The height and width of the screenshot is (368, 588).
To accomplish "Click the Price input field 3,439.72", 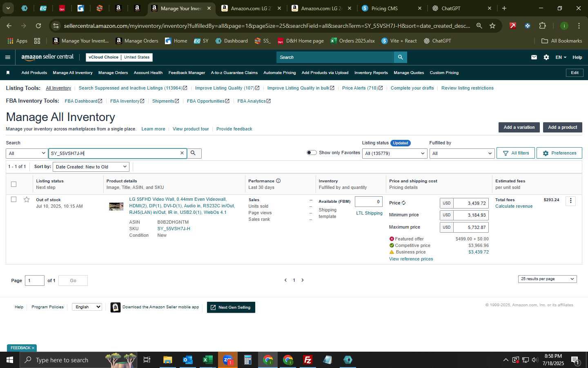I will pyautogui.click(x=471, y=203).
